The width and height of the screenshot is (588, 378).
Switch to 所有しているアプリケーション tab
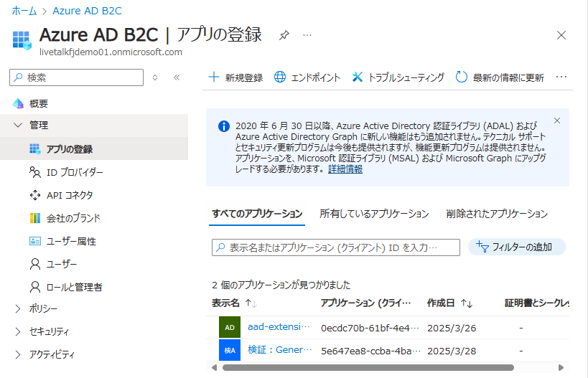click(374, 214)
